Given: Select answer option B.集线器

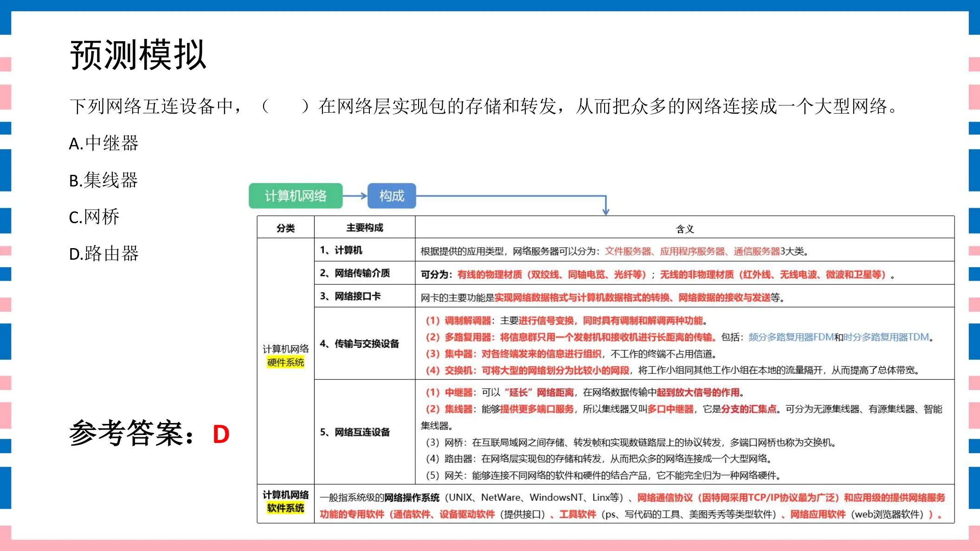Looking at the screenshot, I should (x=103, y=180).
